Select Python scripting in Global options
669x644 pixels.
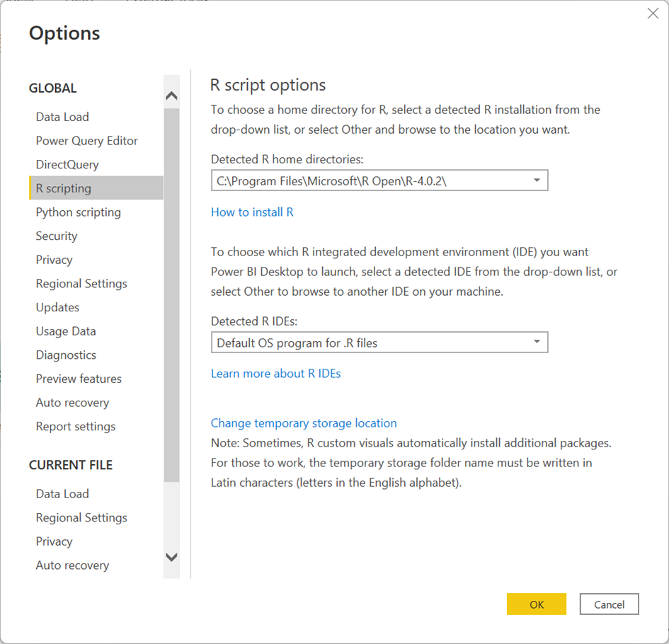[x=79, y=212]
